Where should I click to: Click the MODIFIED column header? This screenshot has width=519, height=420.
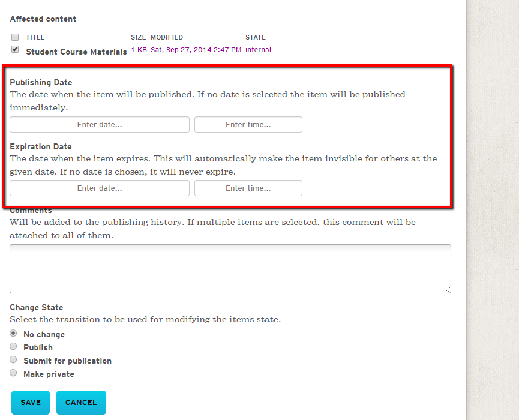click(x=167, y=37)
